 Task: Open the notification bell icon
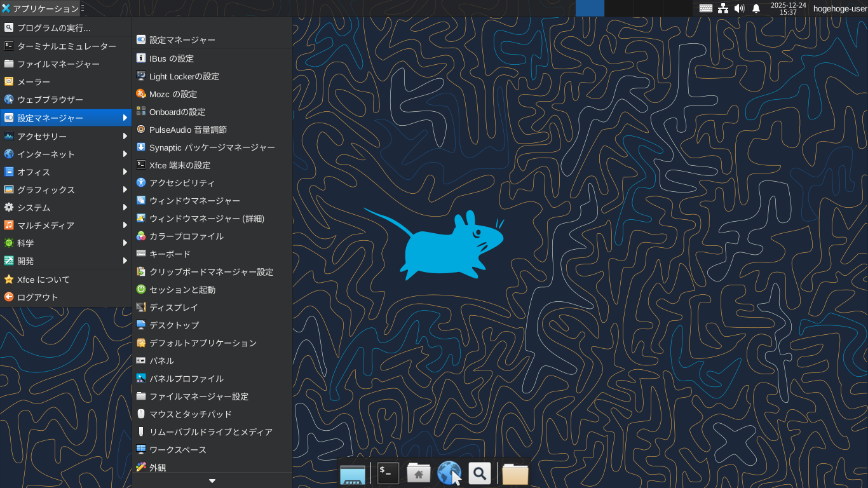point(756,8)
